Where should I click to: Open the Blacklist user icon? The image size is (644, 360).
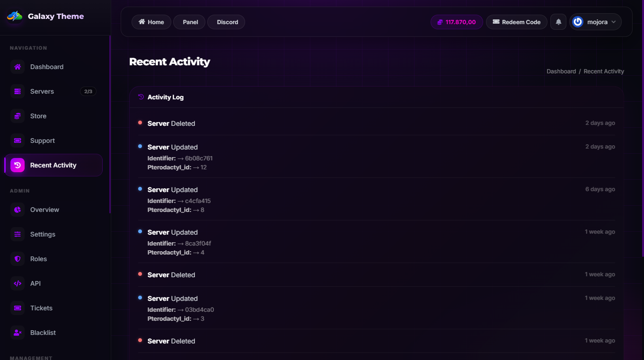point(18,333)
